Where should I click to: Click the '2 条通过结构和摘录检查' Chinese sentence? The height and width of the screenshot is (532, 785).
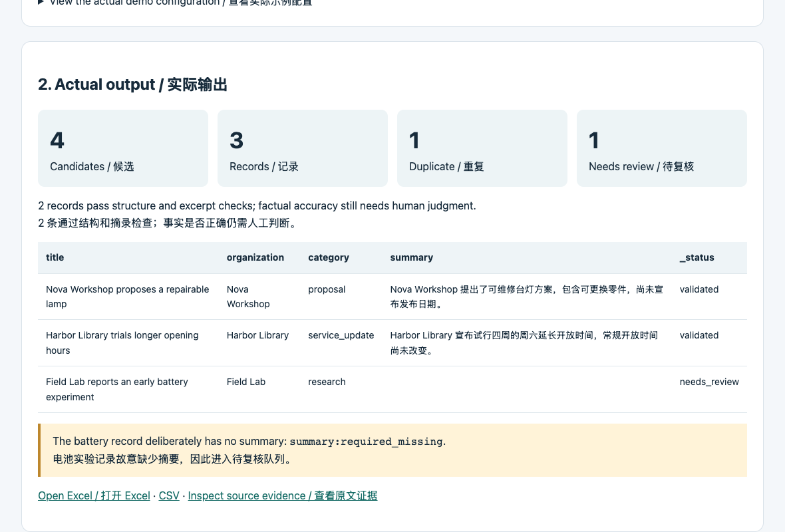pyautogui.click(x=169, y=223)
